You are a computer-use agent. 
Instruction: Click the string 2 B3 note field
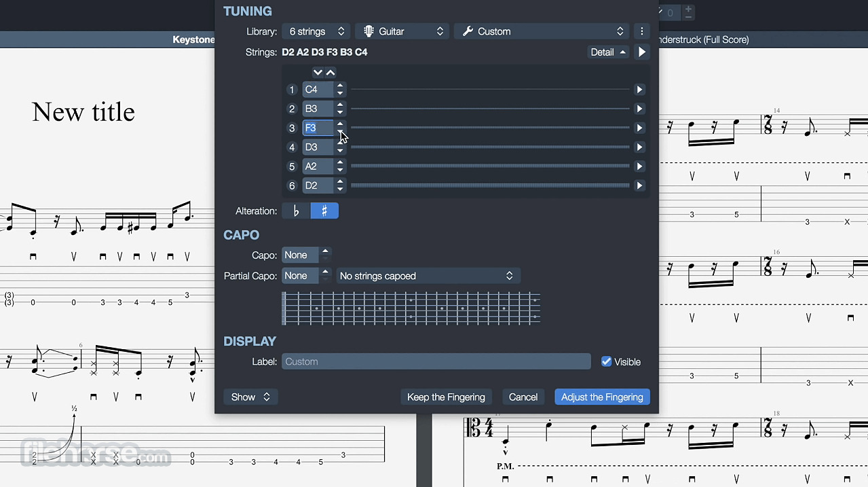pos(318,109)
